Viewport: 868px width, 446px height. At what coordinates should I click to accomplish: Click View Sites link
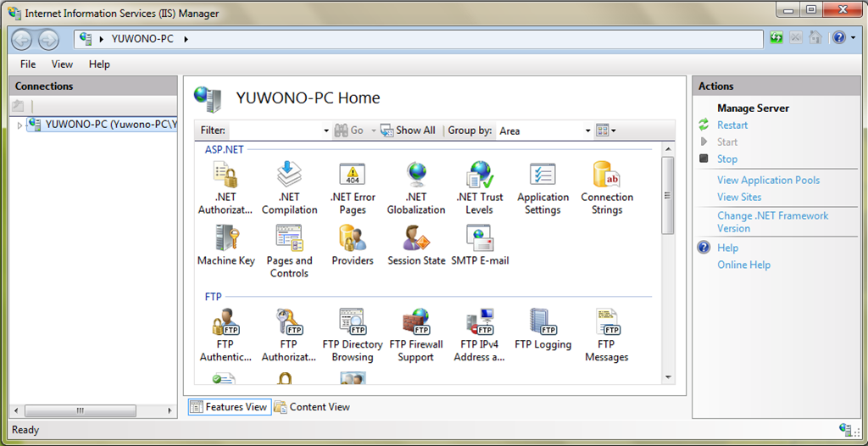click(x=739, y=198)
